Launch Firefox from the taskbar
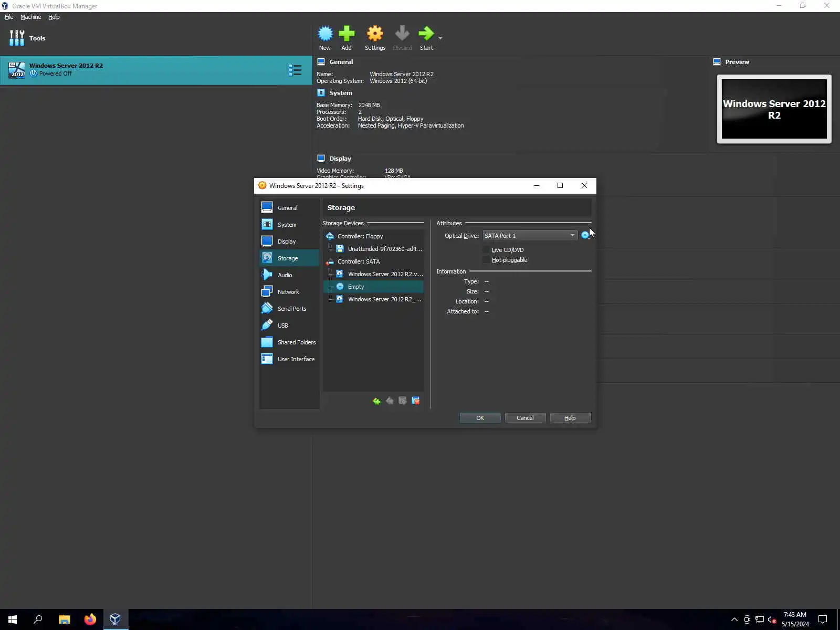The height and width of the screenshot is (630, 840). 90,619
